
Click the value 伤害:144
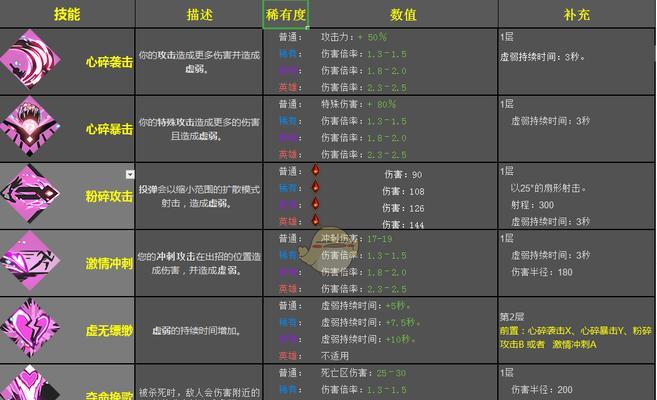[x=403, y=225]
